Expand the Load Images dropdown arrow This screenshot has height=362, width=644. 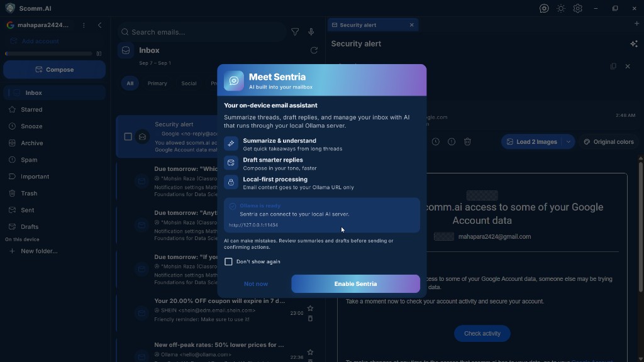click(x=569, y=141)
